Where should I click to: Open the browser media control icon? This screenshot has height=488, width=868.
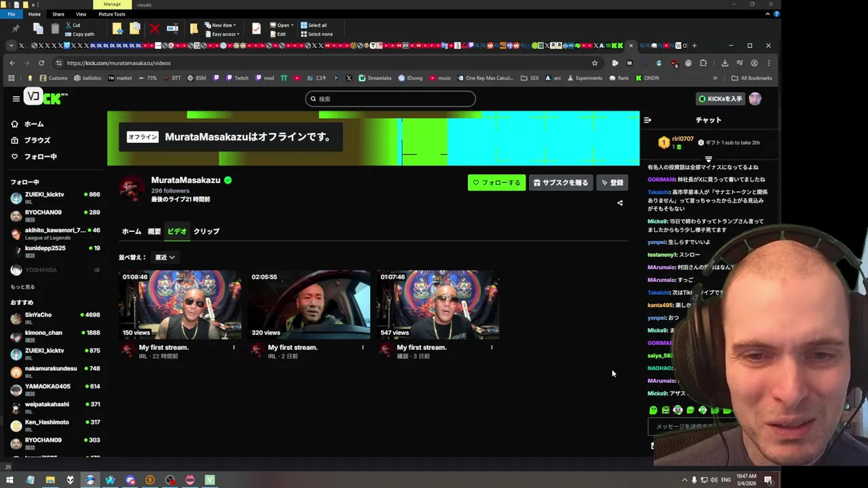[x=739, y=63]
